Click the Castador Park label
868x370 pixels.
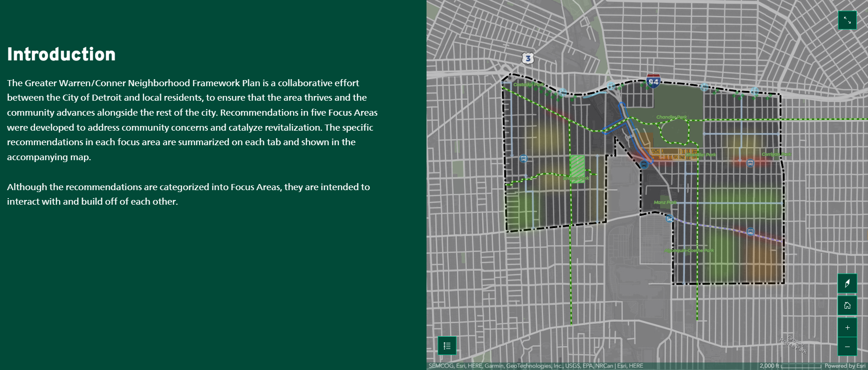pyautogui.click(x=528, y=85)
